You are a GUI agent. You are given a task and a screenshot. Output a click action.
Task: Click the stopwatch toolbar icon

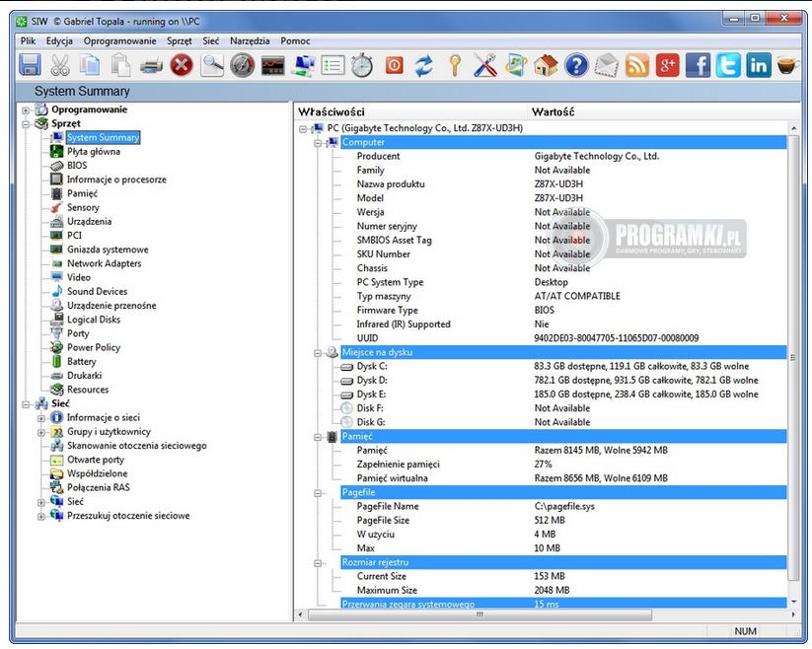pyautogui.click(x=362, y=66)
